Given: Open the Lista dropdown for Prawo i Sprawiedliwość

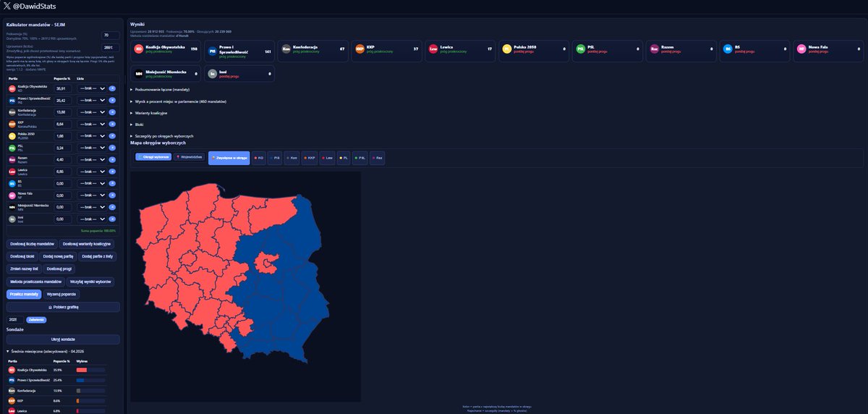Looking at the screenshot, I should click(91, 101).
